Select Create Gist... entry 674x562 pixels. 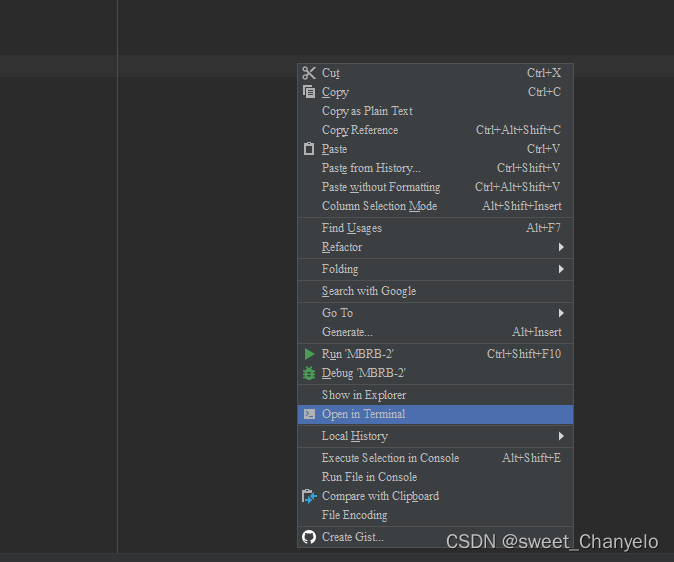point(435,537)
